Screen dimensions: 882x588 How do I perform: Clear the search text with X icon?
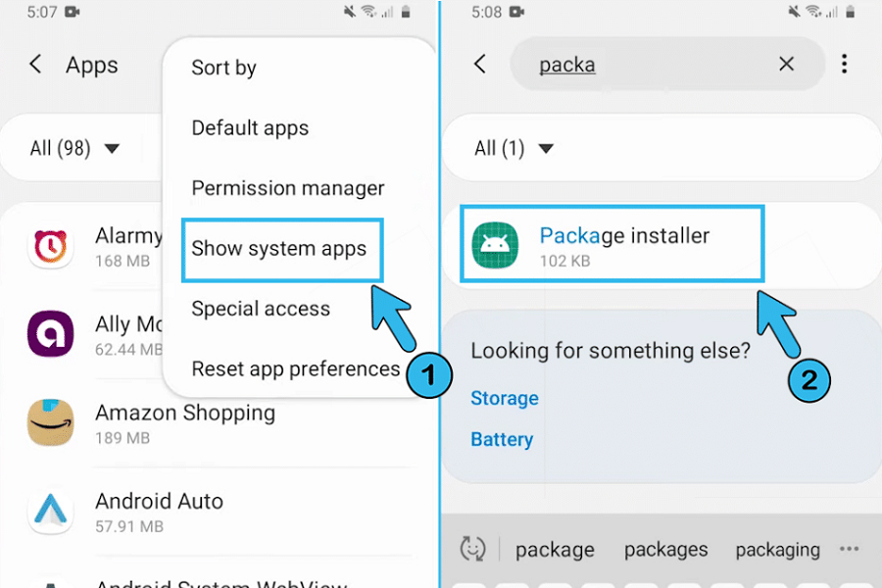click(786, 65)
